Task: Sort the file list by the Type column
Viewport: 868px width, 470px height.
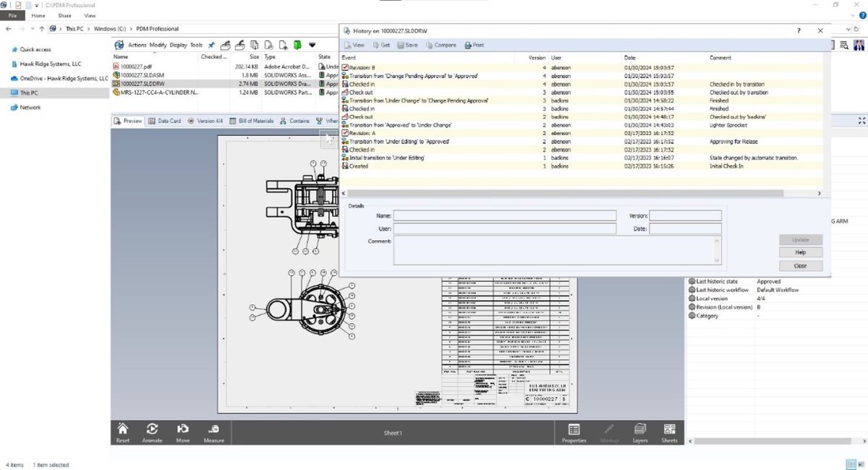Action: (x=289, y=56)
